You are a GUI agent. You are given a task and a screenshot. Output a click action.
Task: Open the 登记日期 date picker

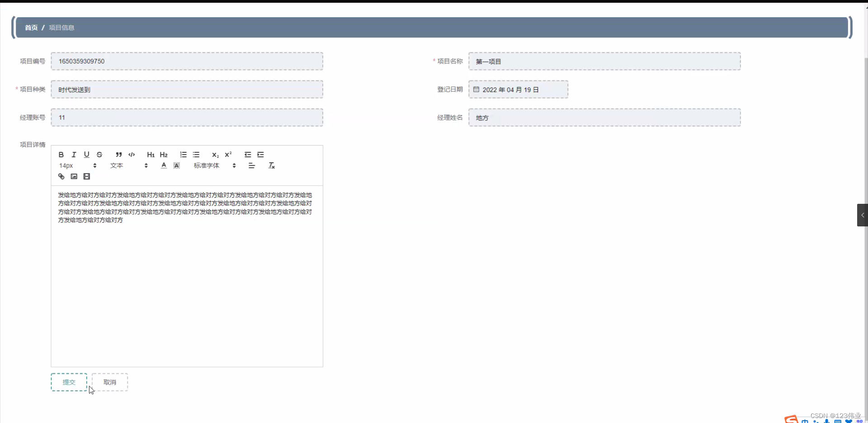click(x=518, y=89)
